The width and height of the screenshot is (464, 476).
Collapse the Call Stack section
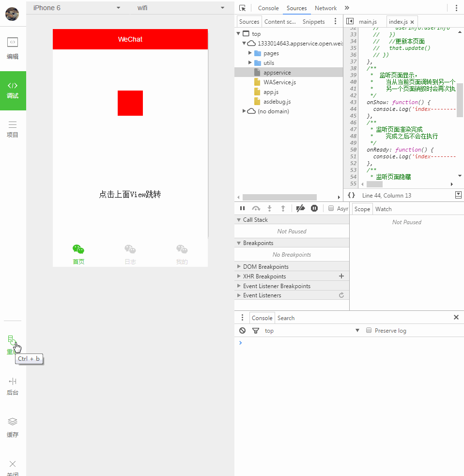(238, 219)
